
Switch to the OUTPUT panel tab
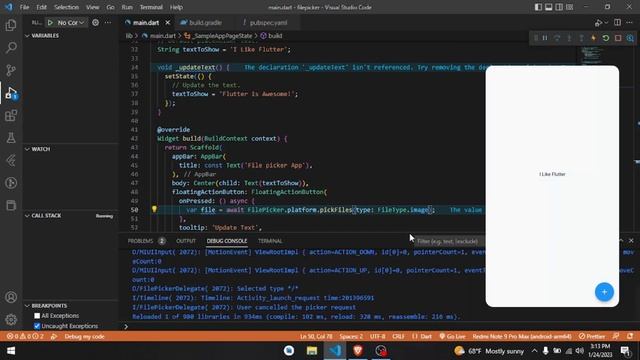tap(186, 241)
